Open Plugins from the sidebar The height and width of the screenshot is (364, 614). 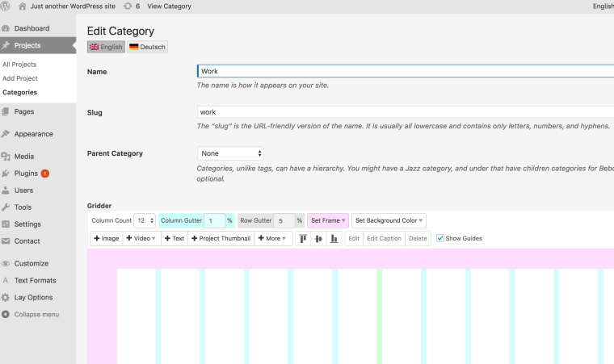[26, 173]
